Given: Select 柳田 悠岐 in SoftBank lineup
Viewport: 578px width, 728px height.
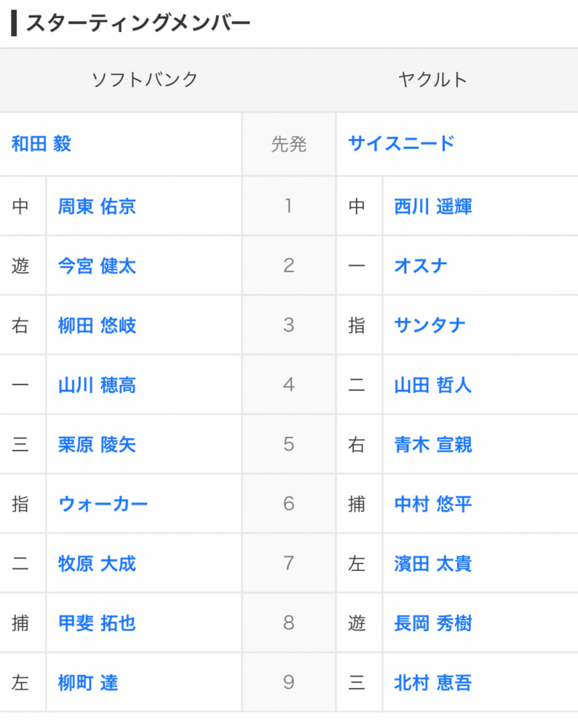Looking at the screenshot, I should click(97, 325).
